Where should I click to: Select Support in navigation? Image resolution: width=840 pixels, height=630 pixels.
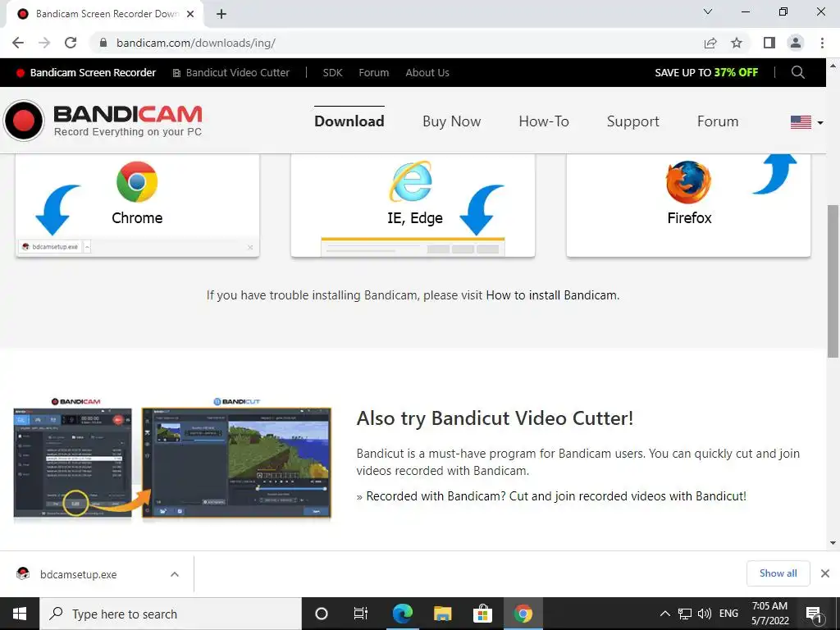(x=632, y=121)
